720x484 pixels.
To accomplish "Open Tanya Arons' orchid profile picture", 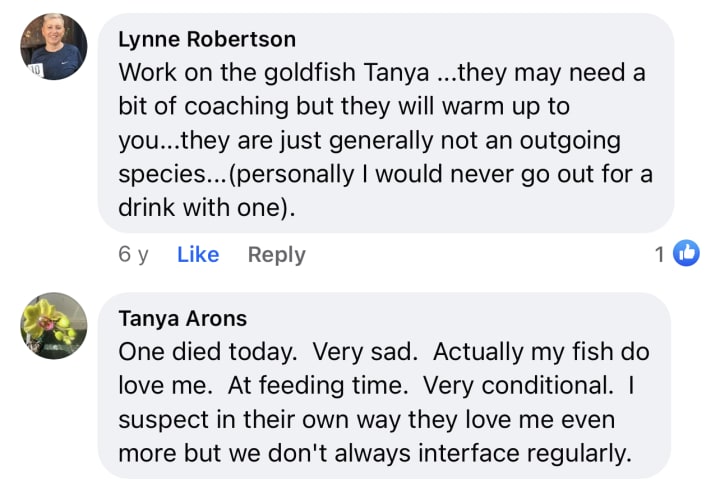I will click(53, 326).
